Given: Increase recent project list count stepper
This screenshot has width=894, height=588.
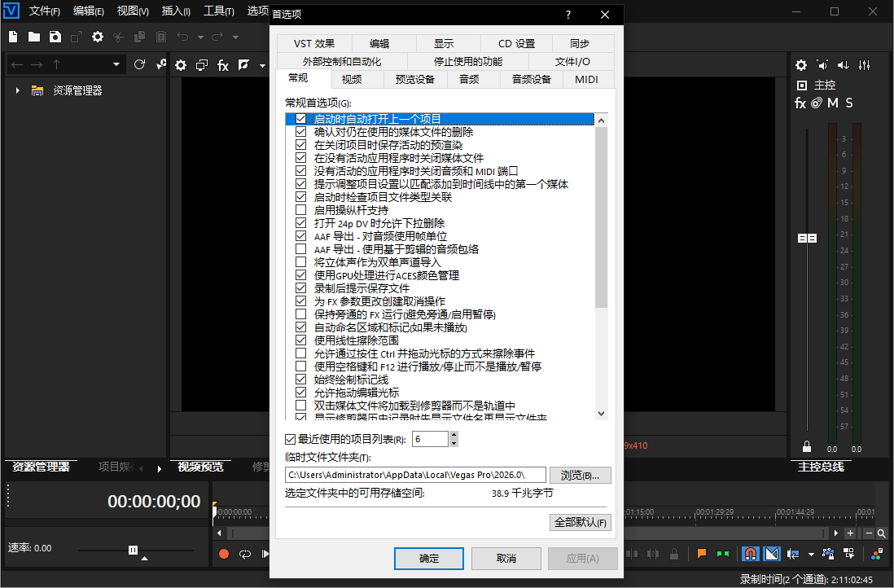Looking at the screenshot, I should (x=454, y=436).
